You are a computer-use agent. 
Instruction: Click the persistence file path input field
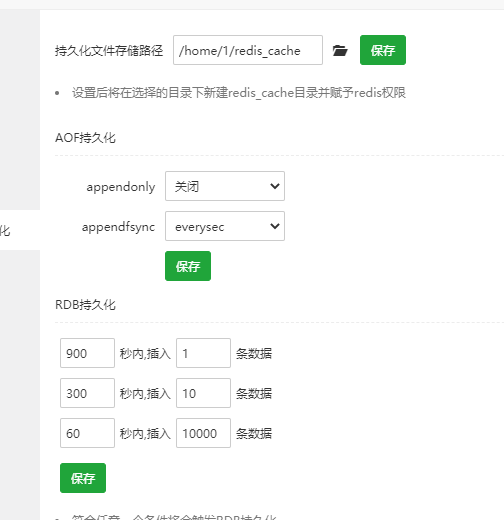(248, 50)
